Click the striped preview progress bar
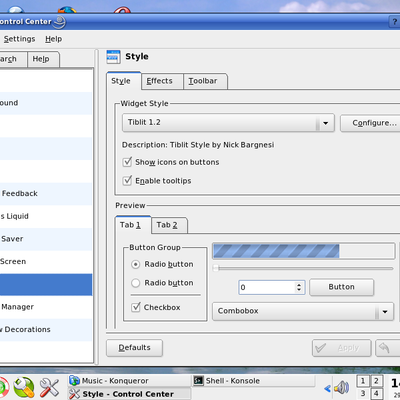 304,251
